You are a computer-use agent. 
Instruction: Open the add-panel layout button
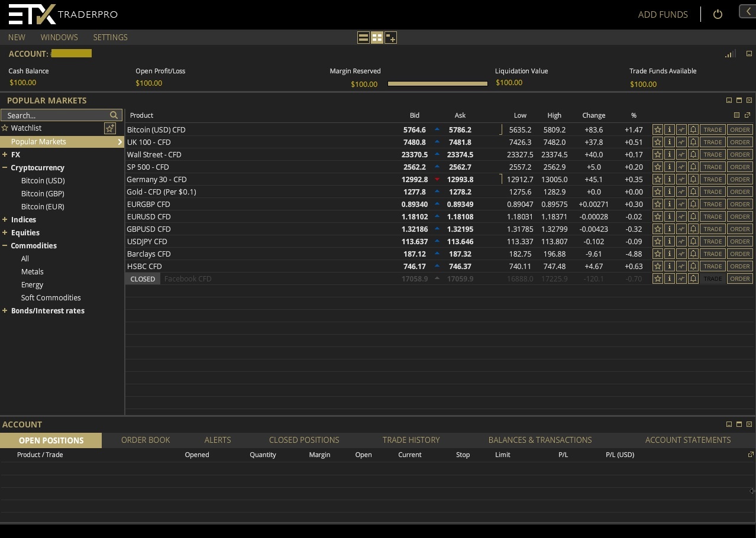pos(390,37)
